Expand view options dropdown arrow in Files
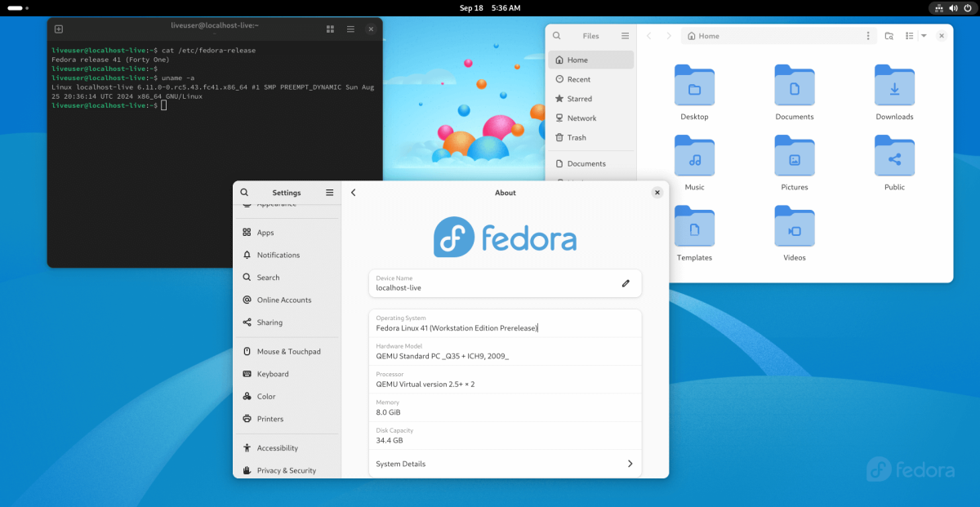This screenshot has width=980, height=507. point(924,36)
